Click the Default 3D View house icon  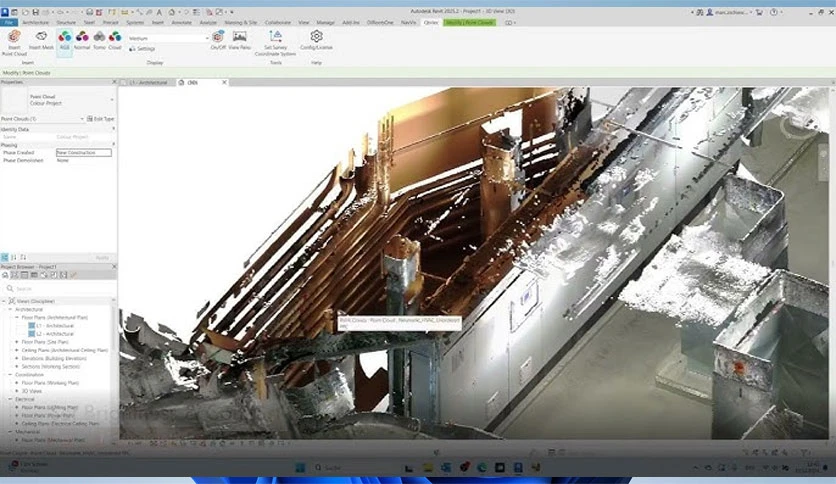click(x=172, y=12)
